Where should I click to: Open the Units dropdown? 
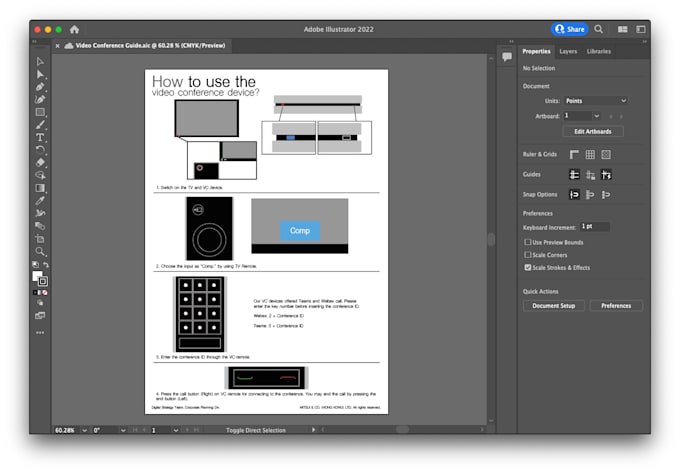pyautogui.click(x=596, y=101)
